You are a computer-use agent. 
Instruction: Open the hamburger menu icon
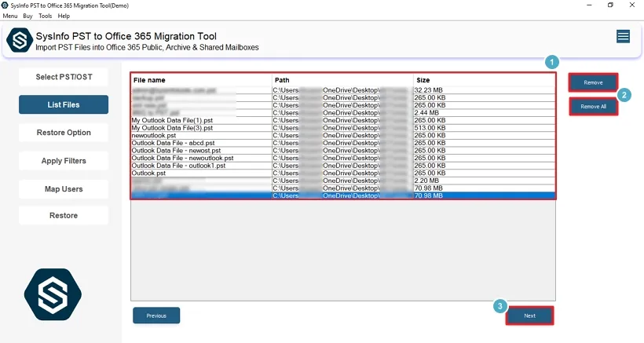623,37
